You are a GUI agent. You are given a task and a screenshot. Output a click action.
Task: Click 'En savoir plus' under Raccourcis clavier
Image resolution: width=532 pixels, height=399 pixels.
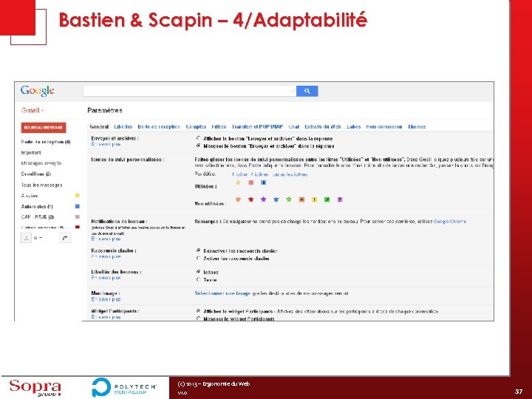106,256
